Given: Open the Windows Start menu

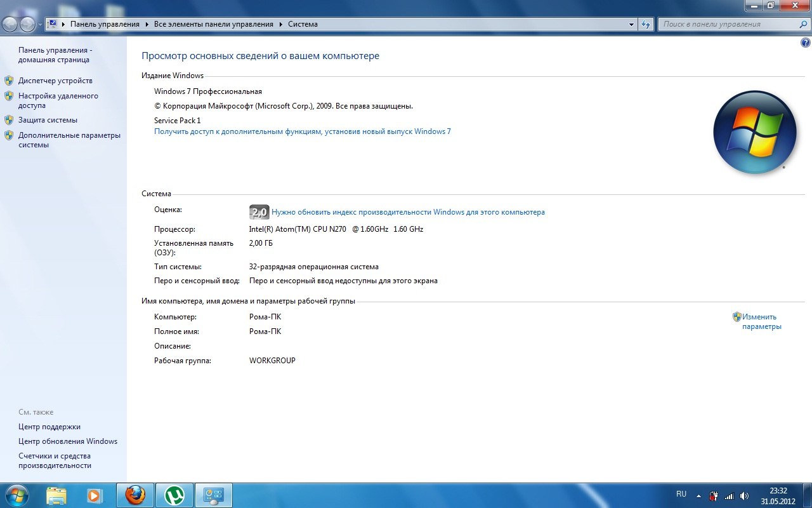Looking at the screenshot, I should pos(16,495).
